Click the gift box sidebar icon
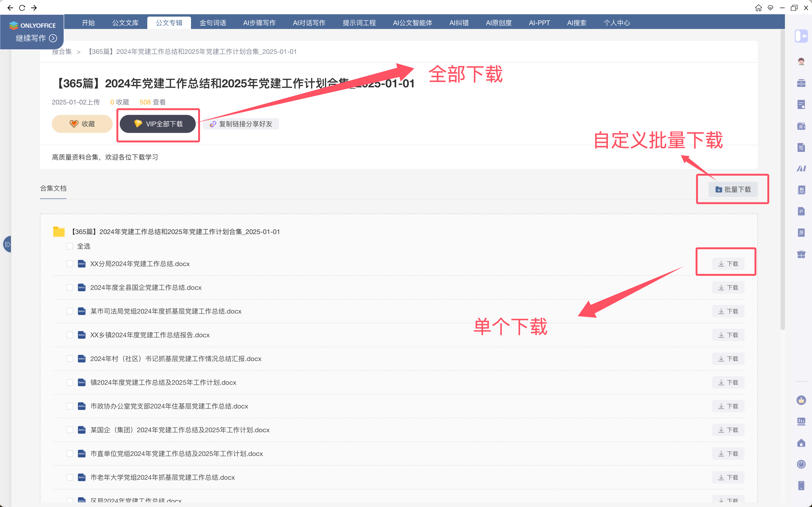Viewport: 812px width, 507px height. [x=801, y=254]
